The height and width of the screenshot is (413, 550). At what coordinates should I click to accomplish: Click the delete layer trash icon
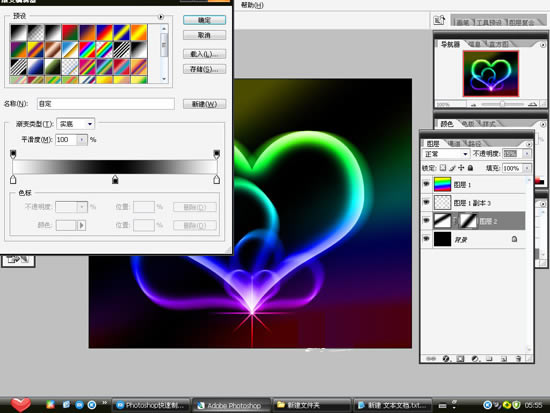518,359
